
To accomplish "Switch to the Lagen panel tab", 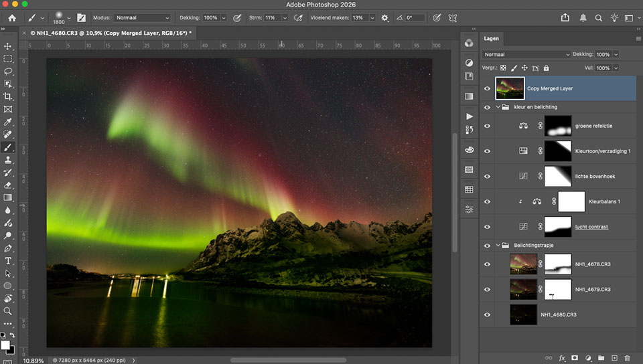I will point(492,39).
